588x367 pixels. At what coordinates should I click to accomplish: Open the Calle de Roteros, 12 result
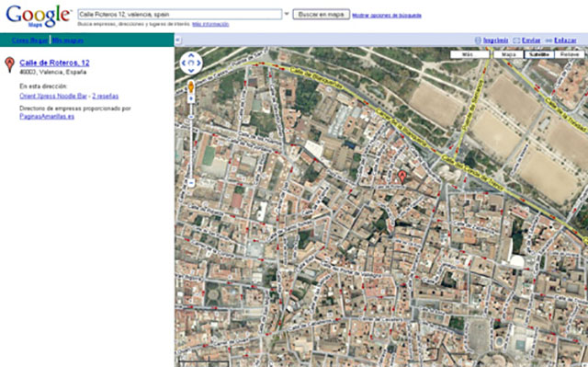(54, 63)
